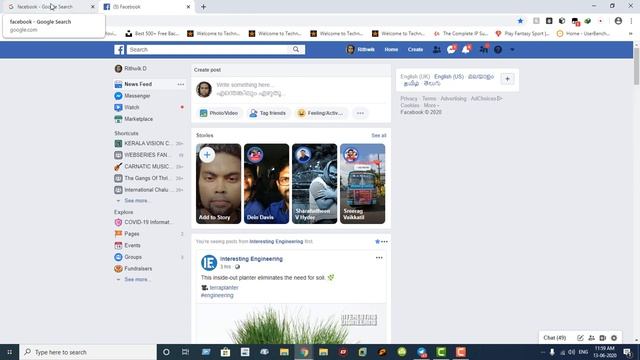Open WEBSERIES FAN... shortcut
Viewport: 640px width, 360px height.
149,155
